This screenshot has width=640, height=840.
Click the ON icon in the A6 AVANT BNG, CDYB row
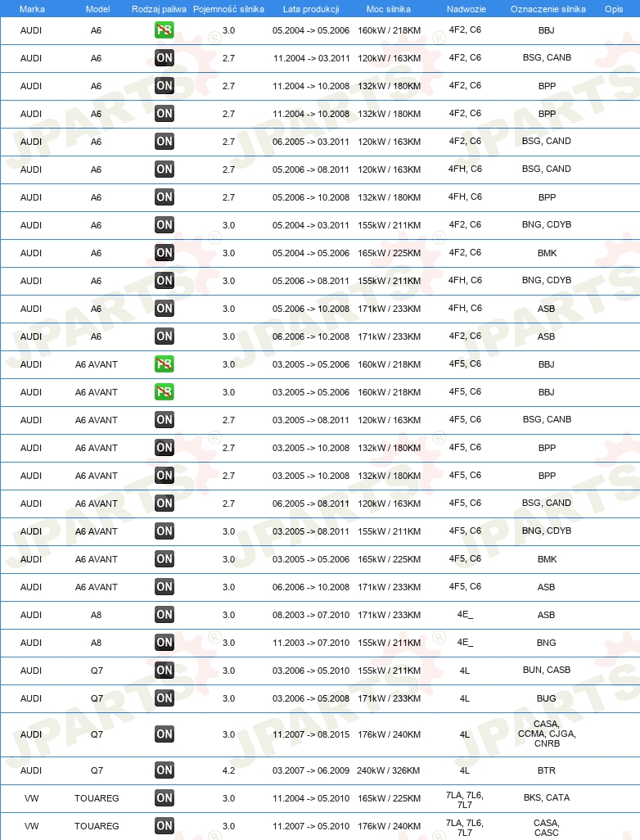tap(164, 531)
